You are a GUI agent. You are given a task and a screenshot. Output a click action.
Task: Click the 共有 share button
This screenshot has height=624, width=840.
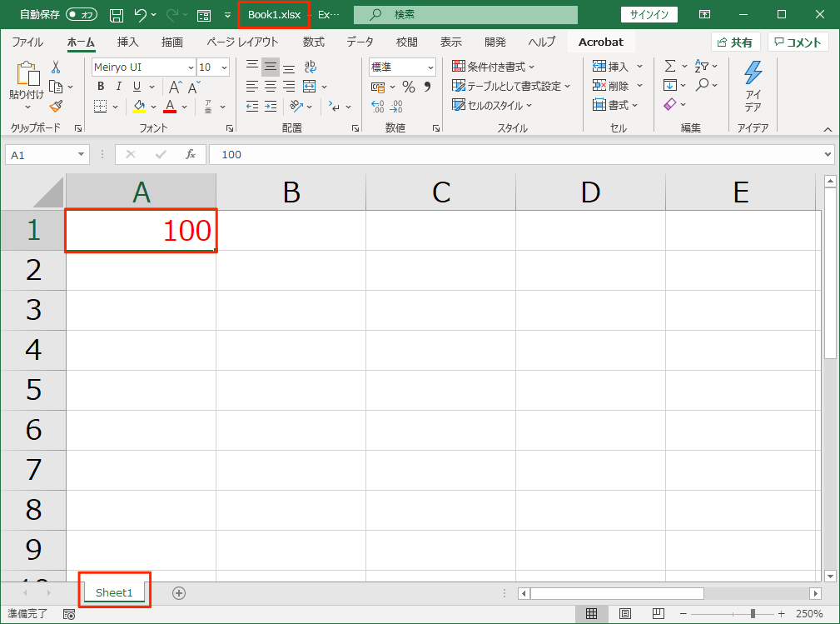[x=735, y=42]
